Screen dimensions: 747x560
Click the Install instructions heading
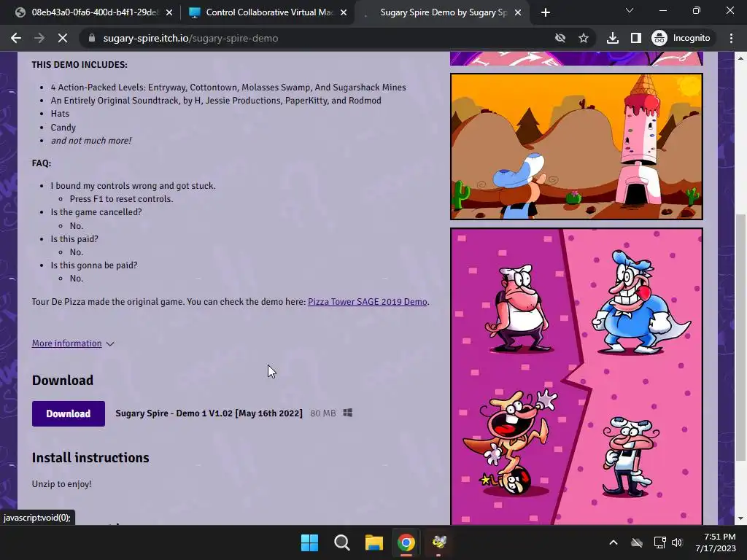[90, 458]
